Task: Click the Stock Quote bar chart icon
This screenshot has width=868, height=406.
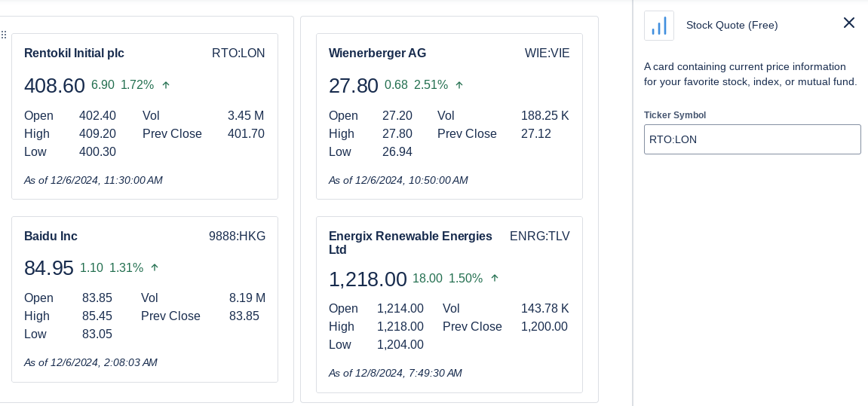Action: (x=659, y=26)
